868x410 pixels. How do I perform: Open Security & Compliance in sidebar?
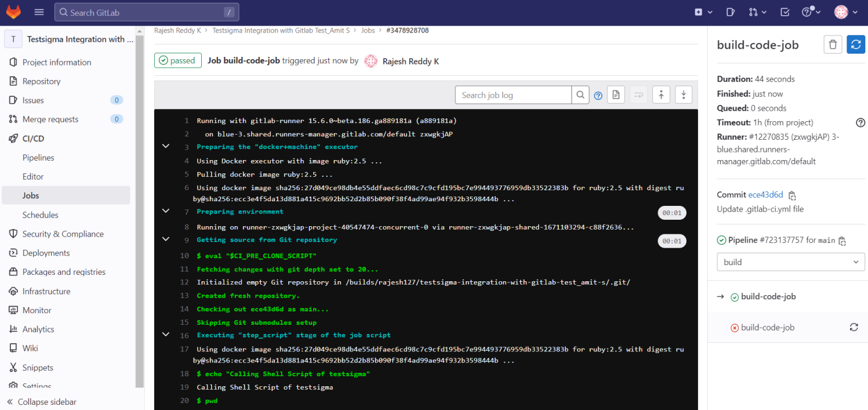click(63, 234)
